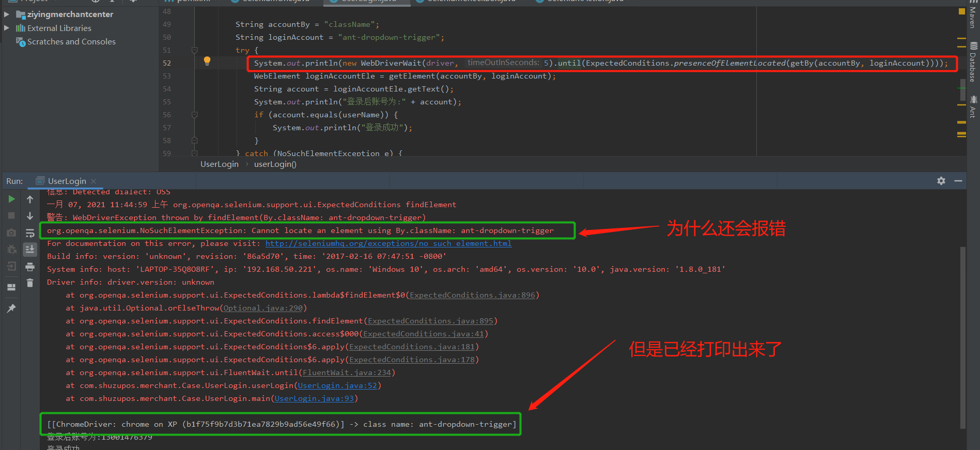Click line number 52 in the gutter
The height and width of the screenshot is (450, 980).
167,63
